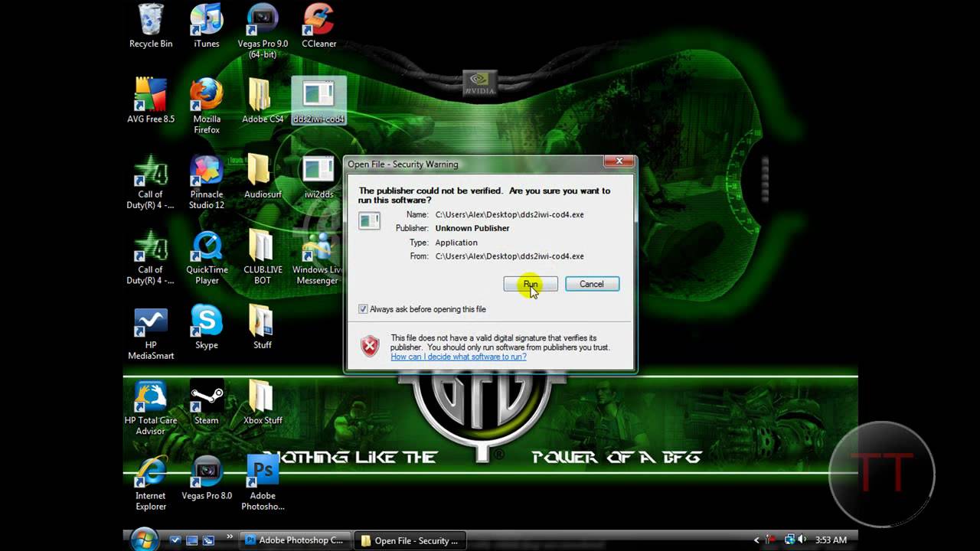This screenshot has width=980, height=551.
Task: Open HP Total Care Advisor shortcut
Action: (x=151, y=408)
